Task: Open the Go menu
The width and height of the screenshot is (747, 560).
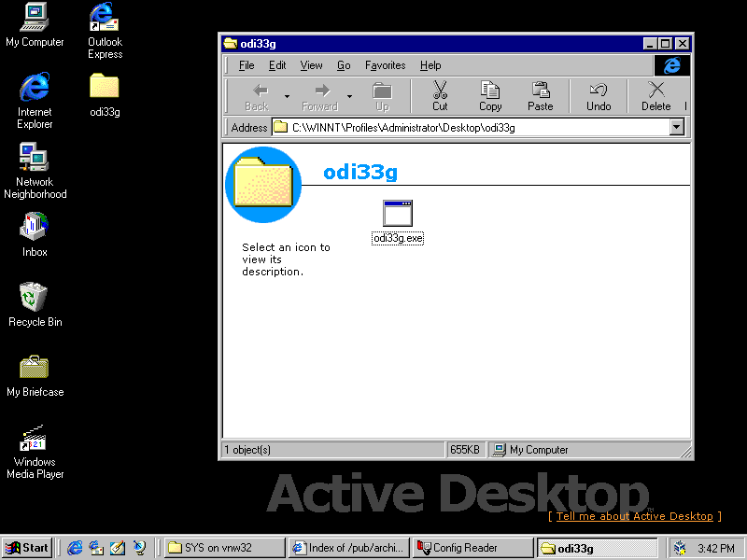Action: click(x=344, y=65)
